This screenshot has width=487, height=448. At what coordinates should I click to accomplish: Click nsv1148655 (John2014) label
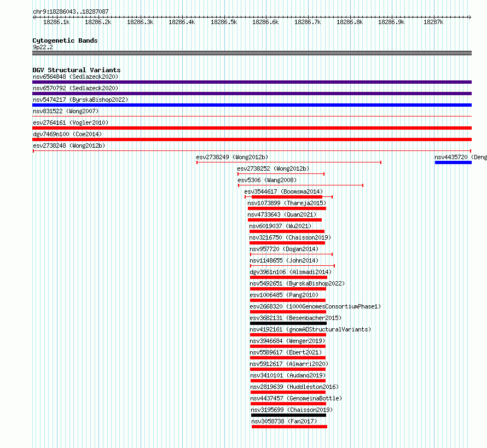[284, 260]
